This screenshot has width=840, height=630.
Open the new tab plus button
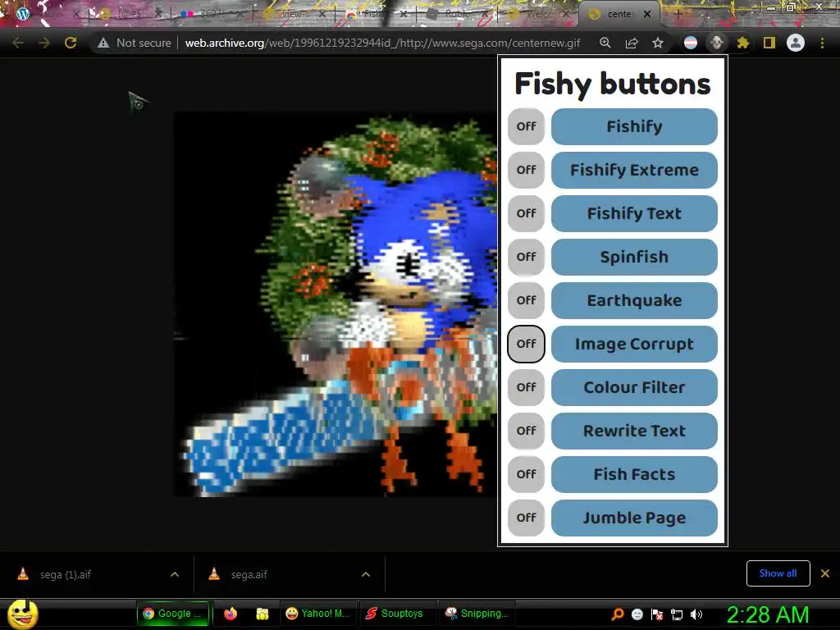[x=678, y=15]
